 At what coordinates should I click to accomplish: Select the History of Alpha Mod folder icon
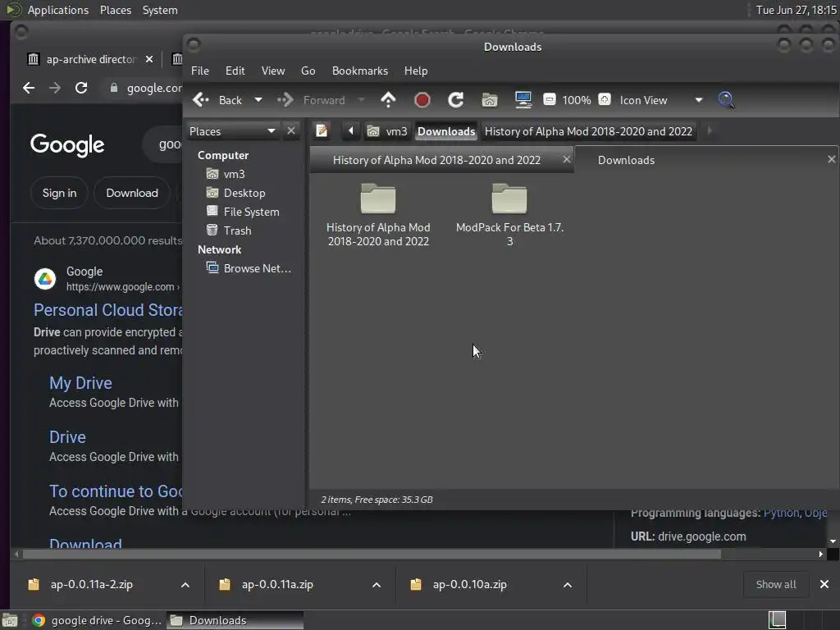[x=378, y=199]
